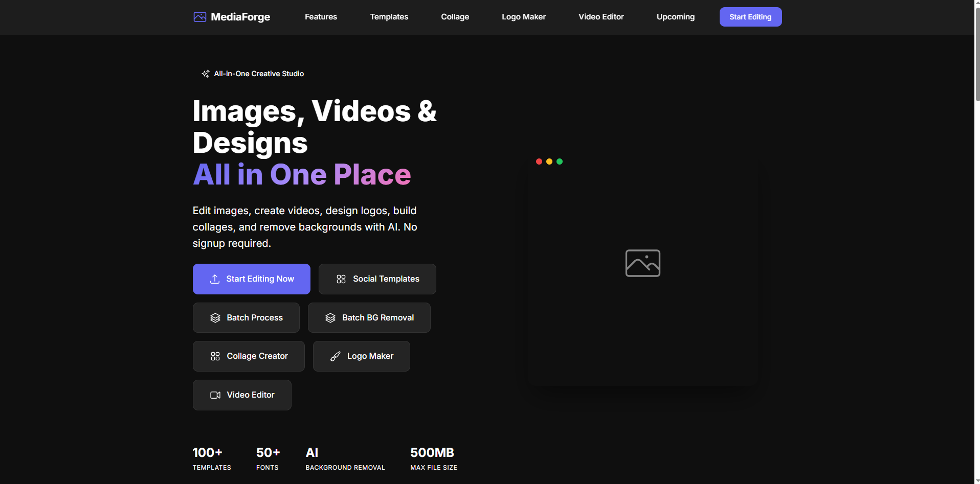The image size is (980, 484).
Task: Click the MediaForge logo icon
Action: (x=199, y=17)
